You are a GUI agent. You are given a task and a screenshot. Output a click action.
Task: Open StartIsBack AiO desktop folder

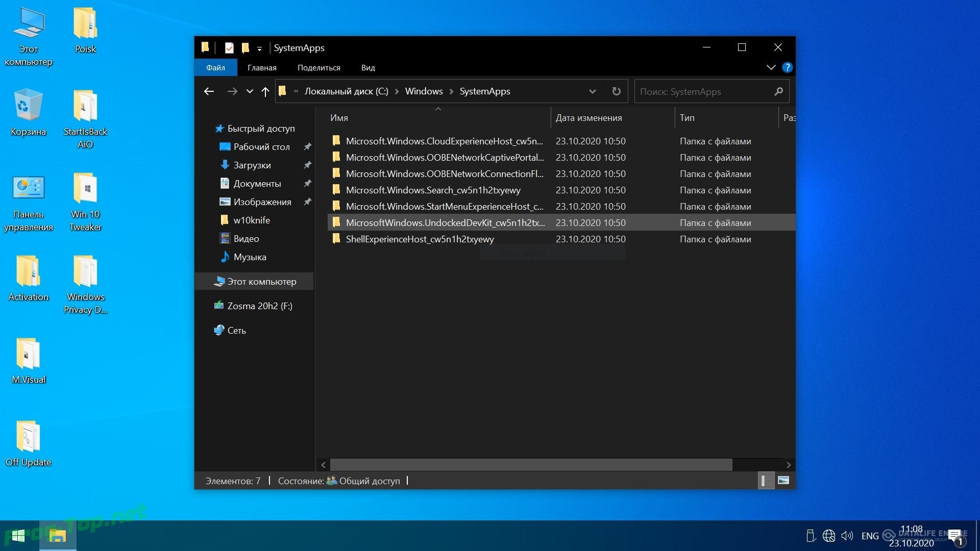coord(85,119)
